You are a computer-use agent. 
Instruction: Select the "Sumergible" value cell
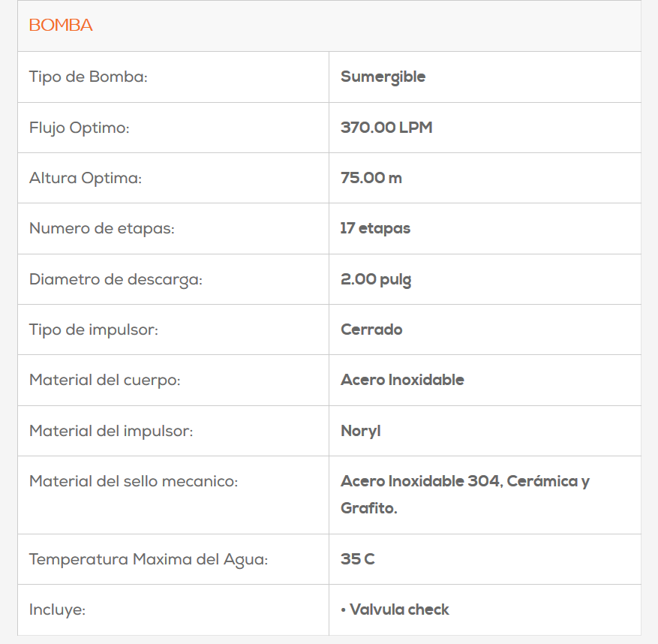pyautogui.click(x=383, y=77)
